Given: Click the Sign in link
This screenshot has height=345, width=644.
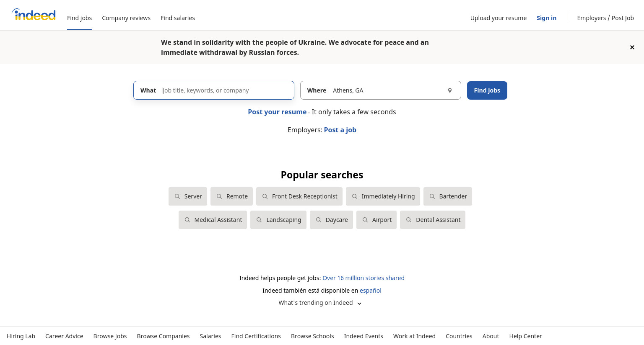Looking at the screenshot, I should (x=546, y=18).
